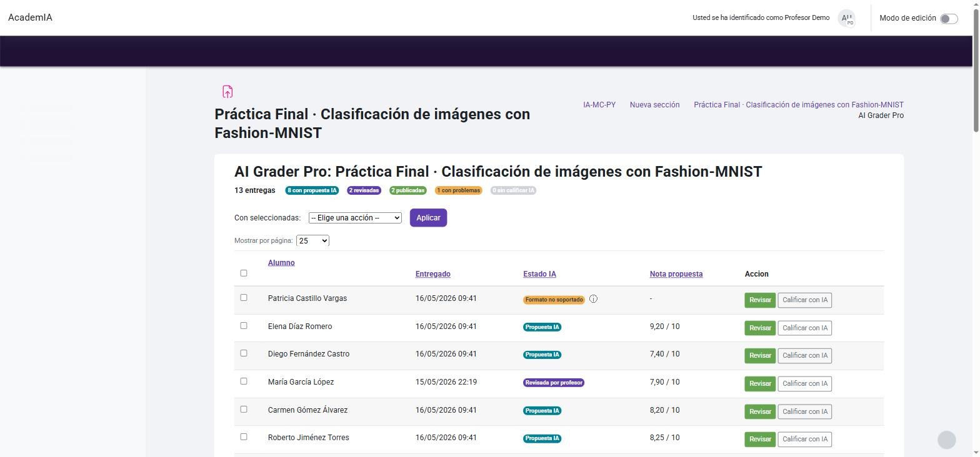The height and width of the screenshot is (457, 980).
Task: Click the grade '7,90 / 10'
Action: pyautogui.click(x=664, y=382)
